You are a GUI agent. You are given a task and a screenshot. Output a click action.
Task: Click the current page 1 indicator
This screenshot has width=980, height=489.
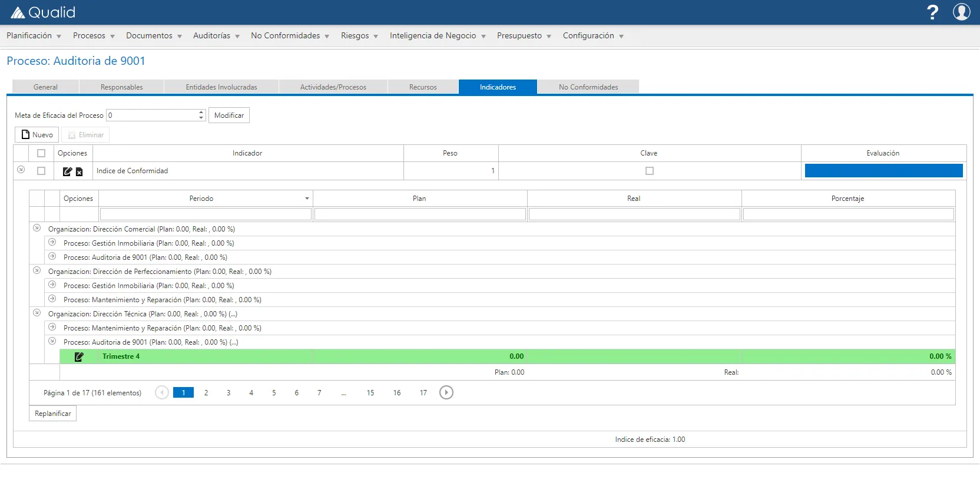(x=184, y=393)
